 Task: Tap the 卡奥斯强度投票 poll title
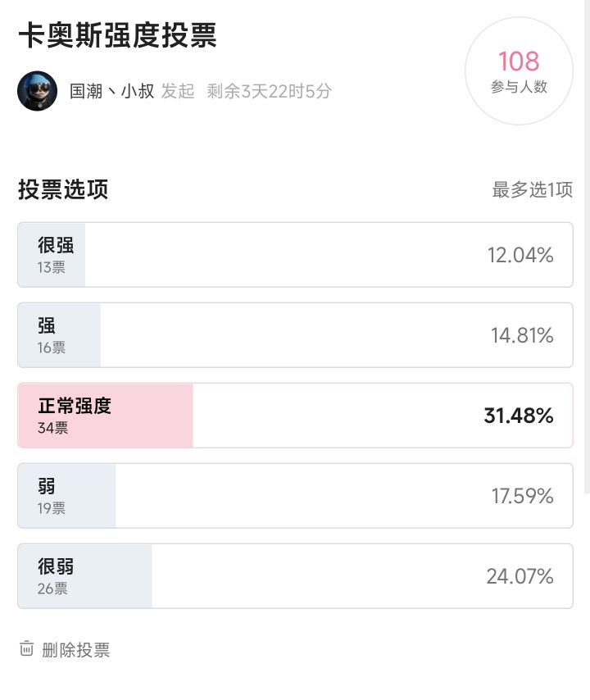117,36
